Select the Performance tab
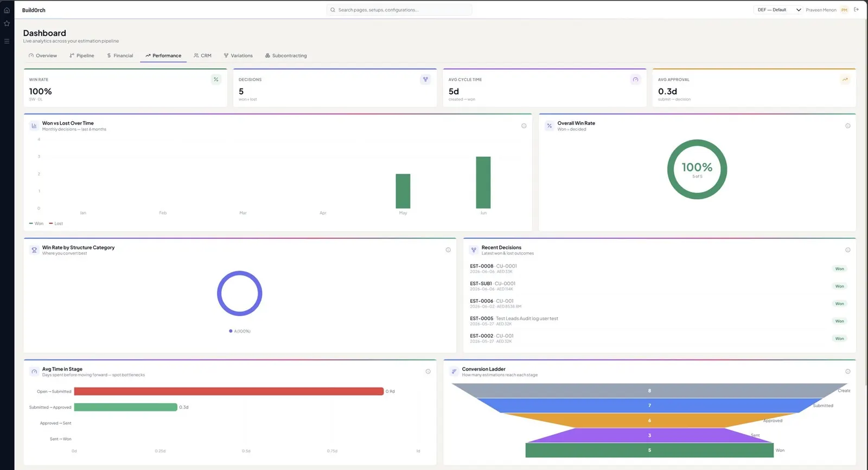 (163, 55)
